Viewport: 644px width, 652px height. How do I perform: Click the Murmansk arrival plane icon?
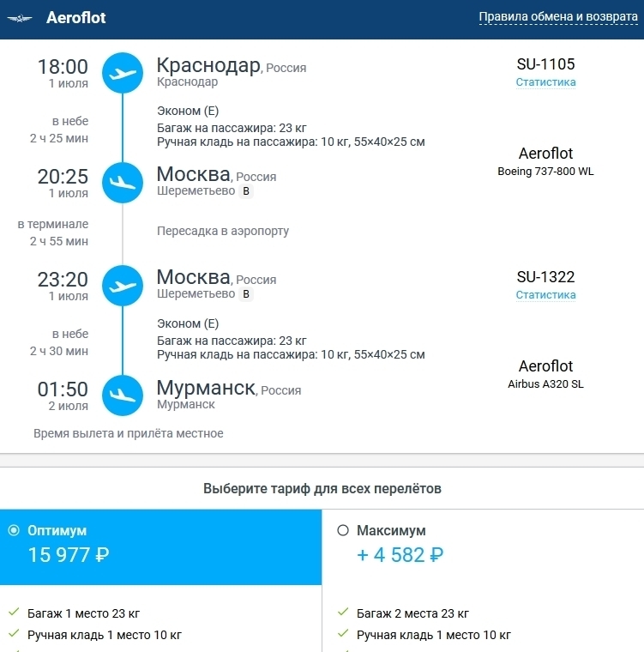click(x=123, y=395)
